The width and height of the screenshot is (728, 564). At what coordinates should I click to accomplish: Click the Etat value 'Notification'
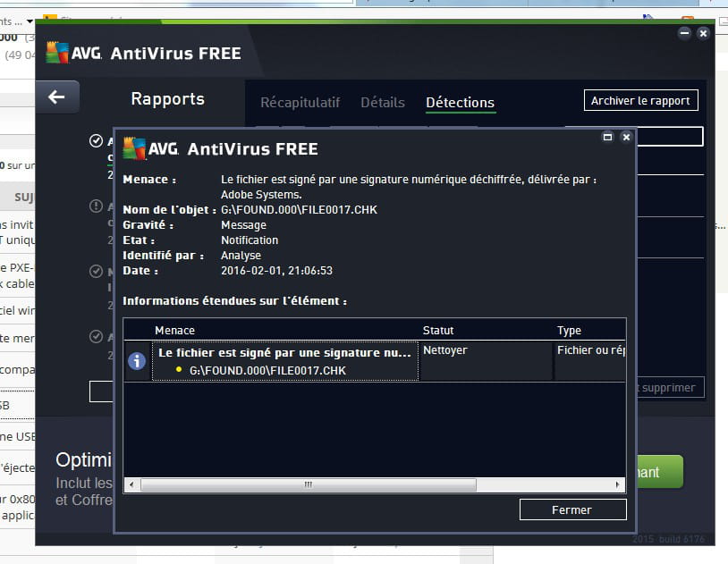[250, 240]
